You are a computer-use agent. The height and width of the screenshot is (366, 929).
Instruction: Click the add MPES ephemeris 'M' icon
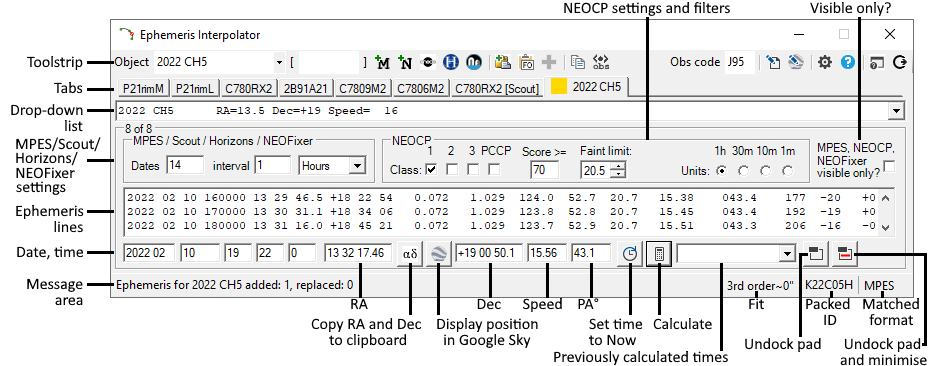383,62
